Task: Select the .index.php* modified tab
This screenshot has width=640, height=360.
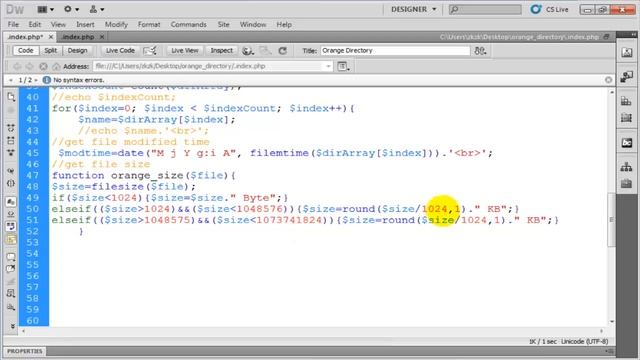Action: (x=25, y=37)
